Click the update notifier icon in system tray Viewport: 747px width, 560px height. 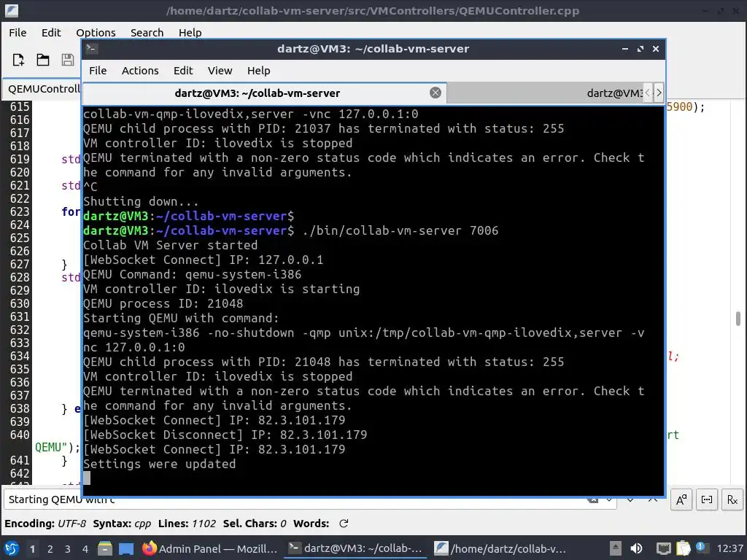point(700,547)
